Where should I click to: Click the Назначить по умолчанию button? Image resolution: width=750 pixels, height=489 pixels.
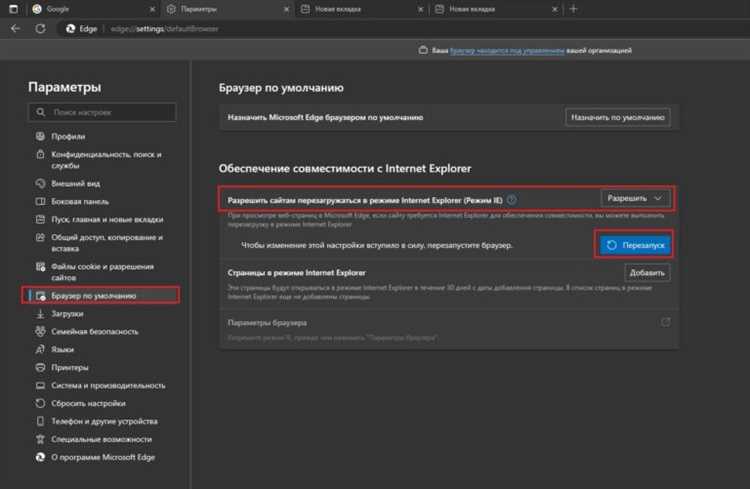coord(617,117)
